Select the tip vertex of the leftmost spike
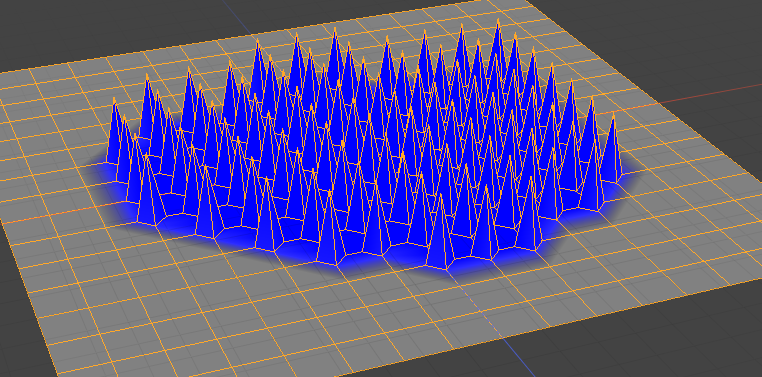The image size is (762, 377). (114, 101)
